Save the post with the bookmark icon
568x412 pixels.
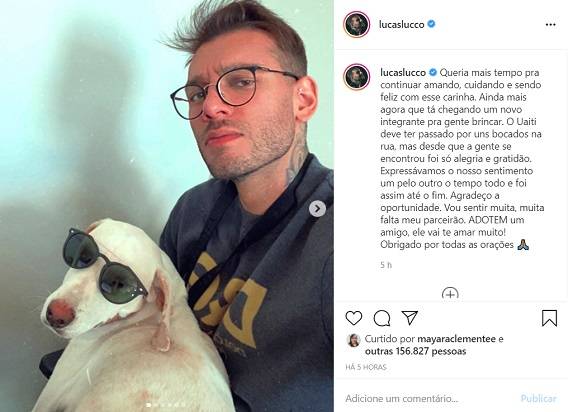549,318
